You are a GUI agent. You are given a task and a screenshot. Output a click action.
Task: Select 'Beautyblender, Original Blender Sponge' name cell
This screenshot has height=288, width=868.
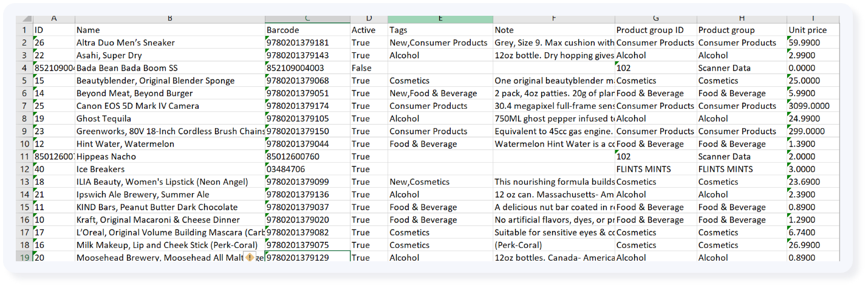[170, 81]
